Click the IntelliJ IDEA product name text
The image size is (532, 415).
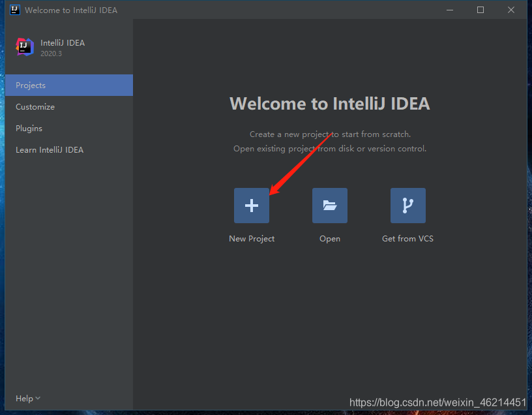(63, 43)
